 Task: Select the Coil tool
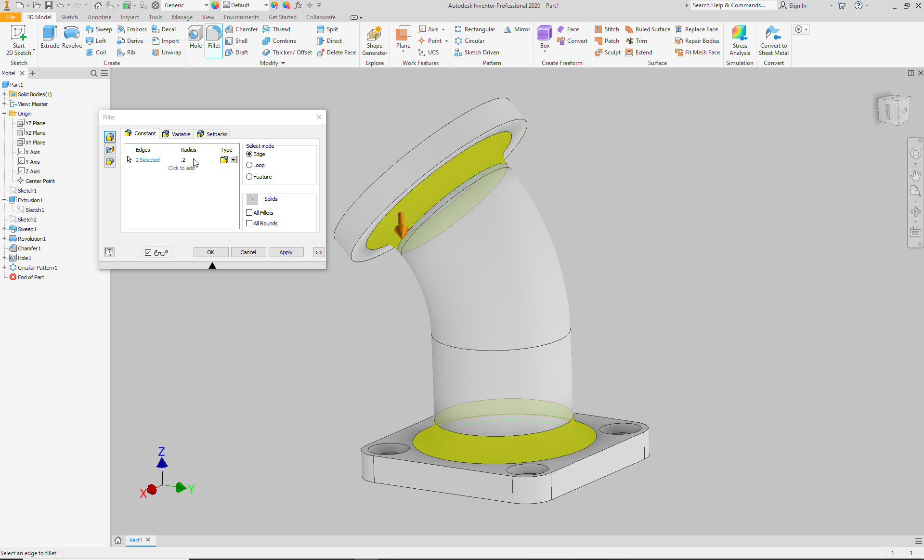(96, 52)
